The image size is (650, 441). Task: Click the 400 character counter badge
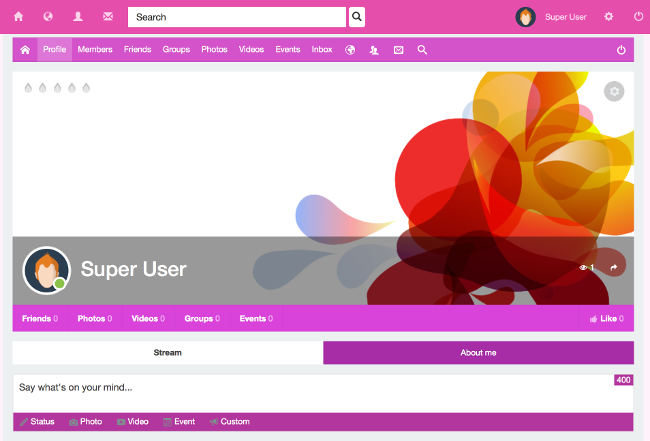(623, 380)
